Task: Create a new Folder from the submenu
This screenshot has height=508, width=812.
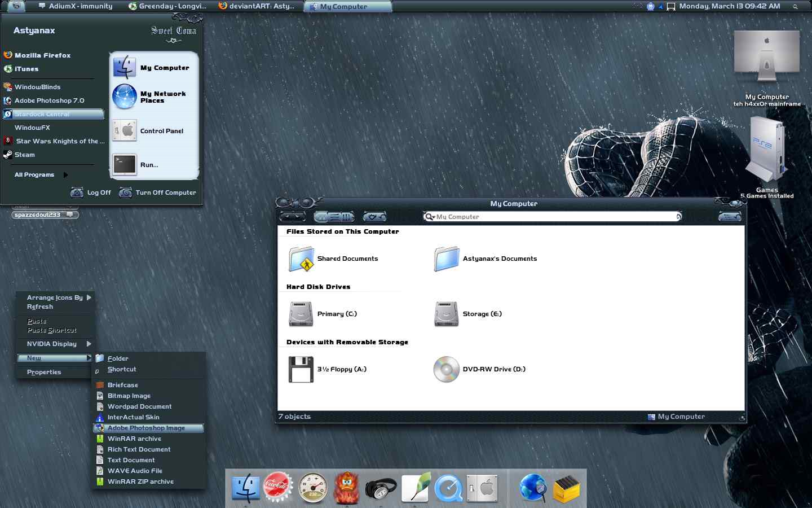Action: point(148,358)
